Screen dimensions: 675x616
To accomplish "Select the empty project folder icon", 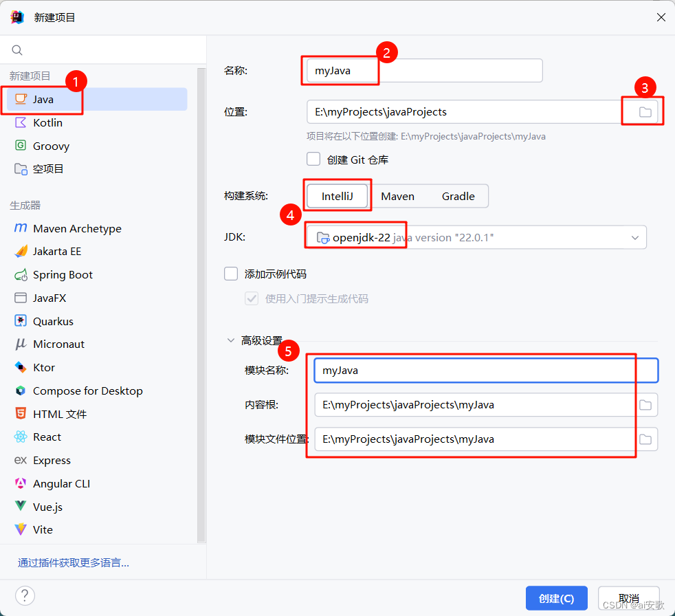I will coord(21,168).
